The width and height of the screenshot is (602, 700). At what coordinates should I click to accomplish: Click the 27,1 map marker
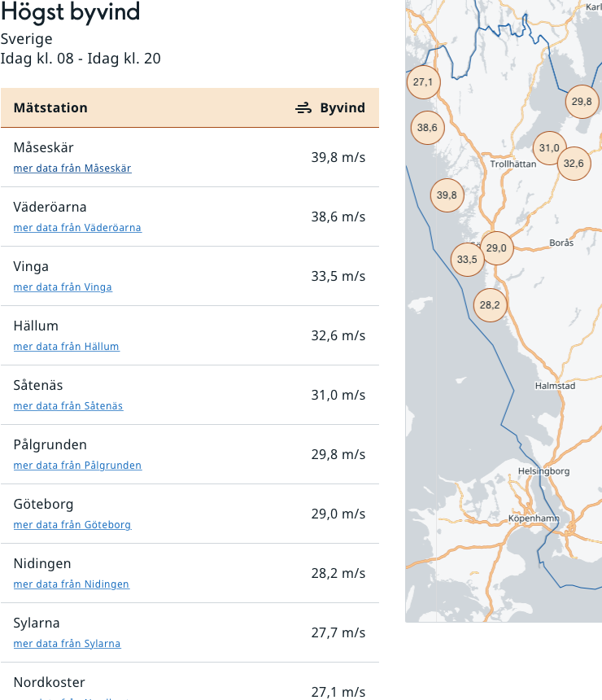click(423, 81)
